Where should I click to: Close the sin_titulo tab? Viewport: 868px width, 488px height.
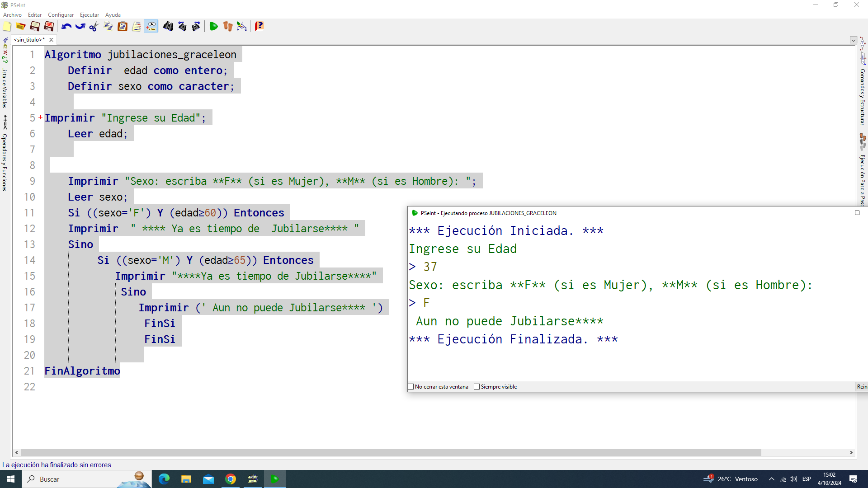click(51, 40)
